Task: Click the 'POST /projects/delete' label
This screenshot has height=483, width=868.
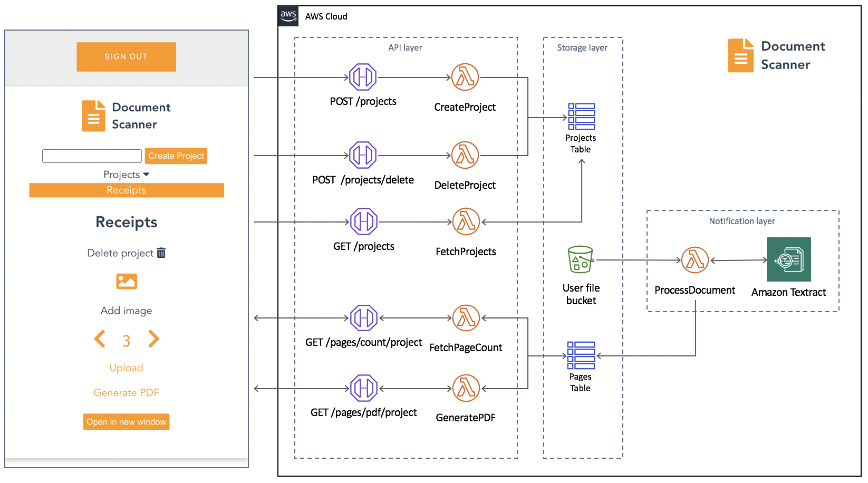Action: pos(363,180)
